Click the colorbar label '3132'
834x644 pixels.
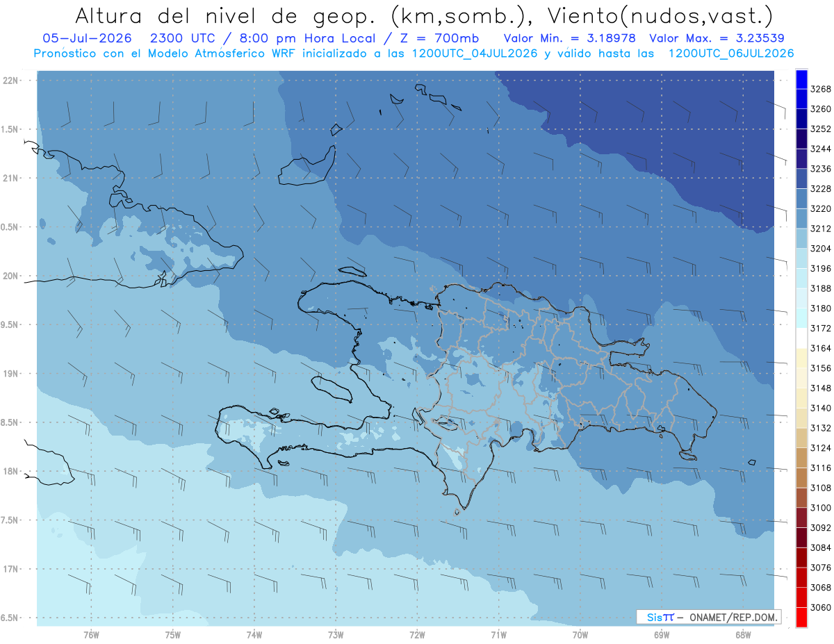(821, 428)
